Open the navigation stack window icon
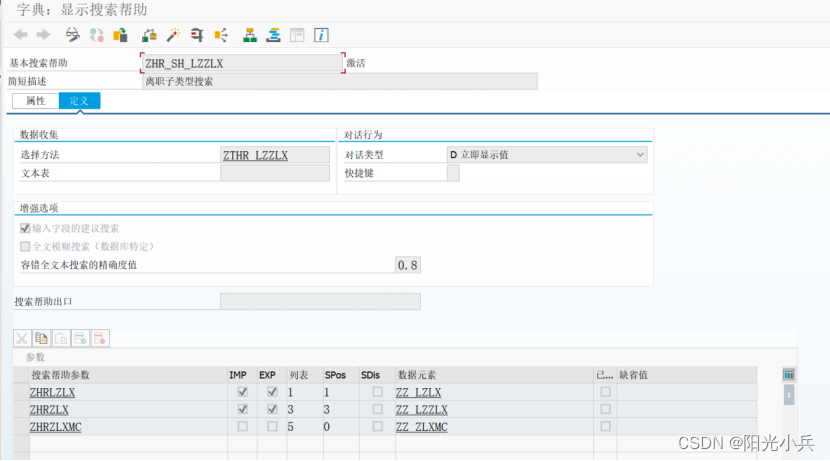Screen dimensions: 830x461 [274, 35]
